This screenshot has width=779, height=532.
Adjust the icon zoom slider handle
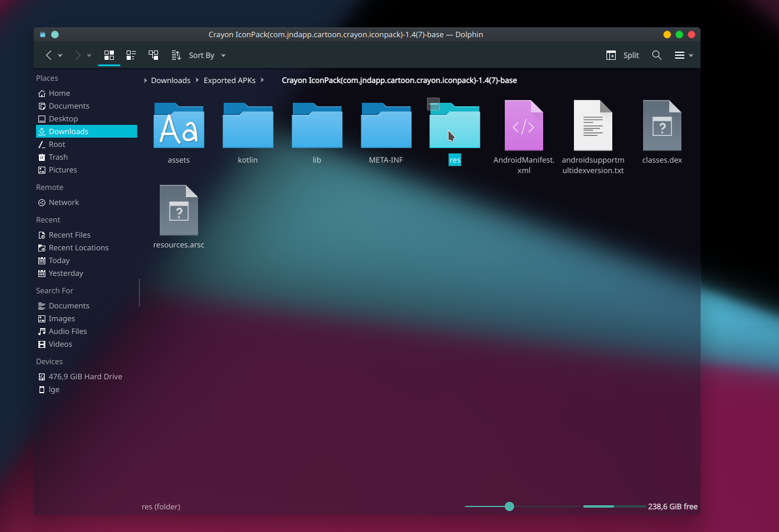tap(509, 506)
